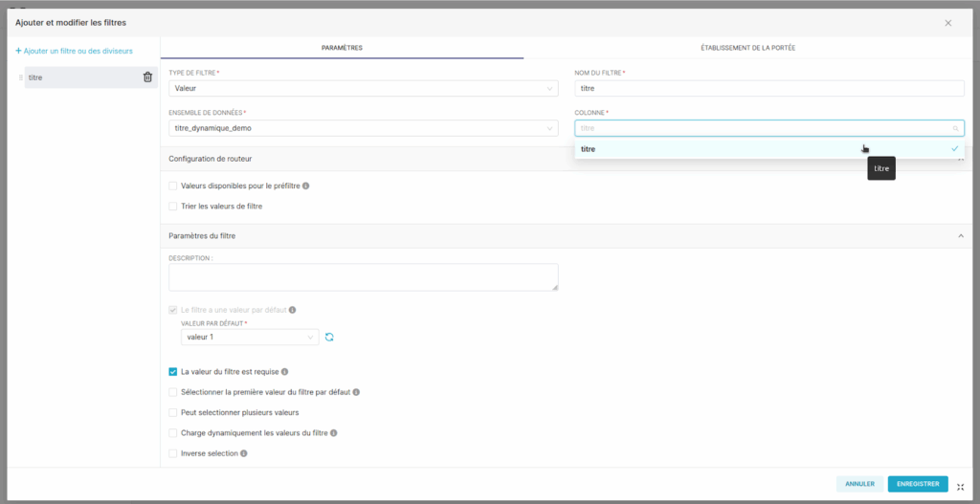Open the Ensemble de données dropdown
This screenshot has height=504, width=980.
click(x=363, y=128)
